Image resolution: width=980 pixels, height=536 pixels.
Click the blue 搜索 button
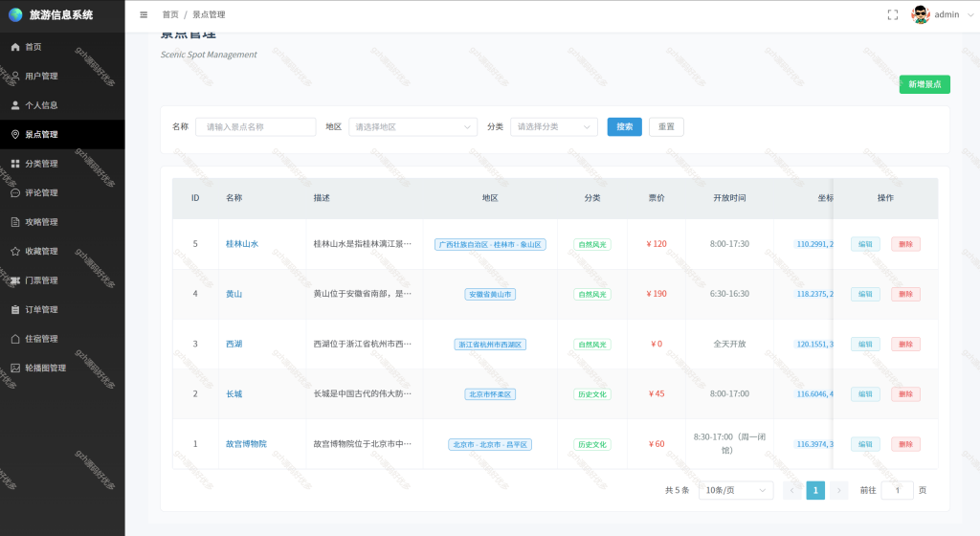[x=624, y=126]
